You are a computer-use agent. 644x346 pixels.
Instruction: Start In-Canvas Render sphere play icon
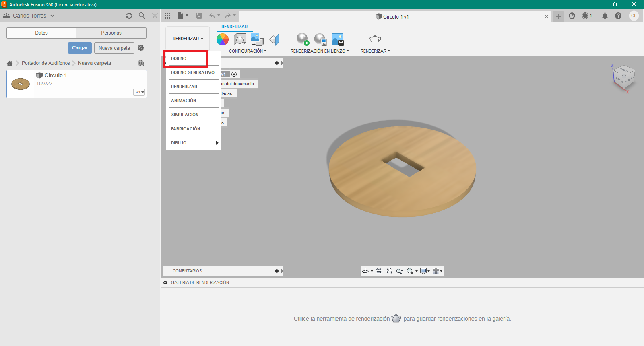(303, 39)
